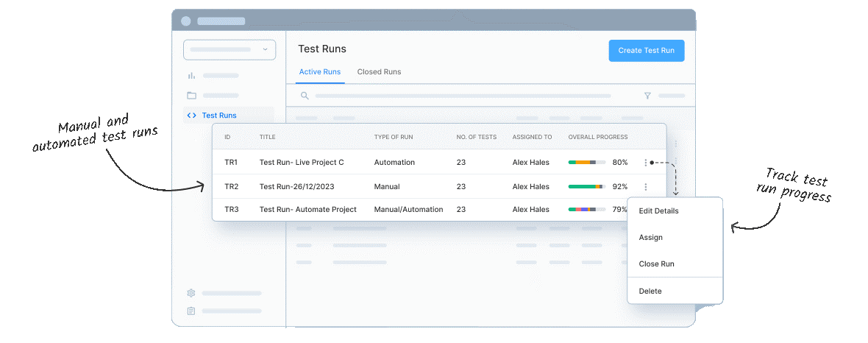Click the TYPE OF RUN column header

[x=394, y=137]
